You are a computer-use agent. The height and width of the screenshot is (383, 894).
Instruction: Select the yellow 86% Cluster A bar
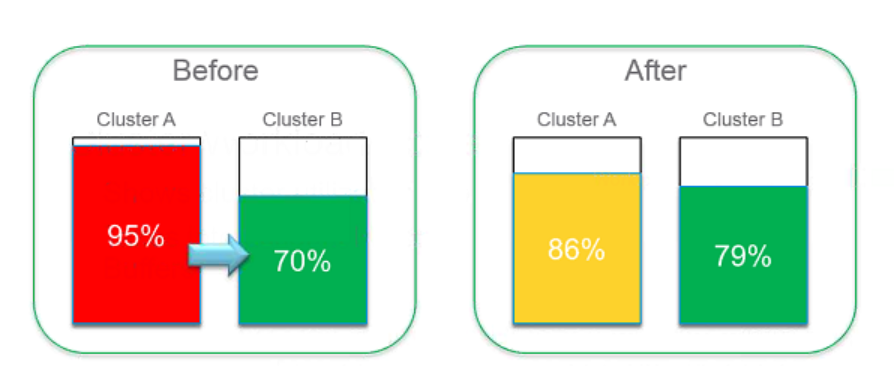point(577,248)
